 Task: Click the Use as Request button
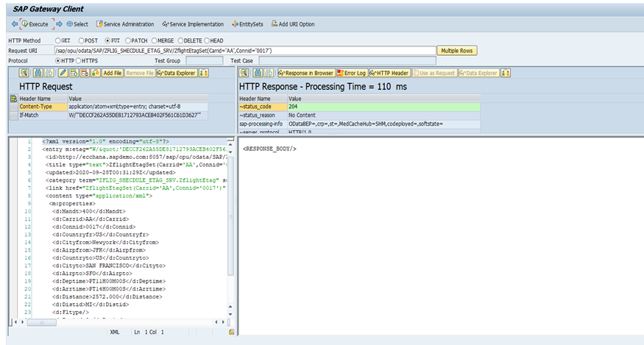(434, 73)
